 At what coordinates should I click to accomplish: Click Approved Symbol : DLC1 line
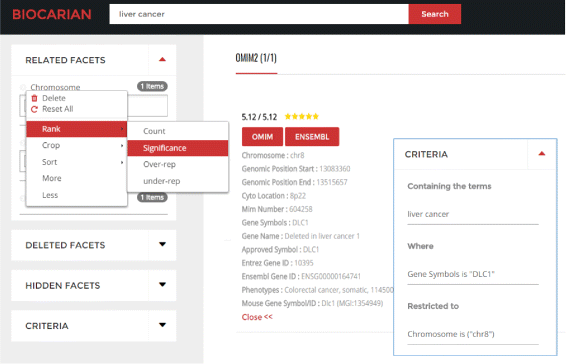[280, 250]
